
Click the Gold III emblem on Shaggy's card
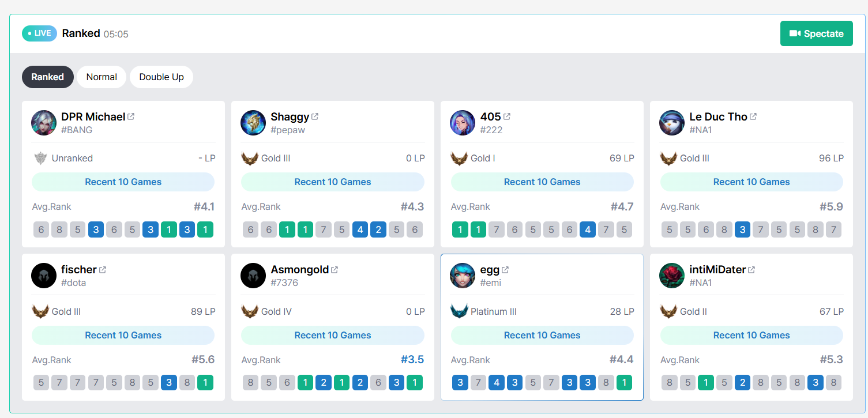(250, 158)
